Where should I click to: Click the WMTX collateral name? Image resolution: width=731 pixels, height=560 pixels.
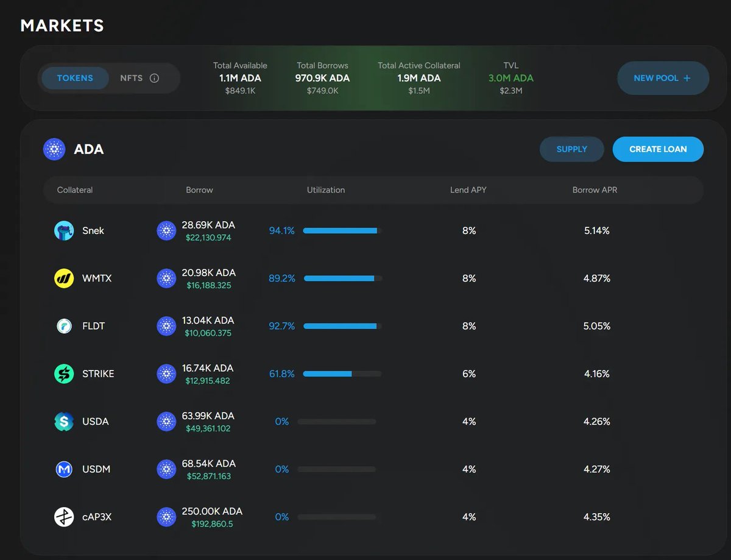click(x=97, y=278)
